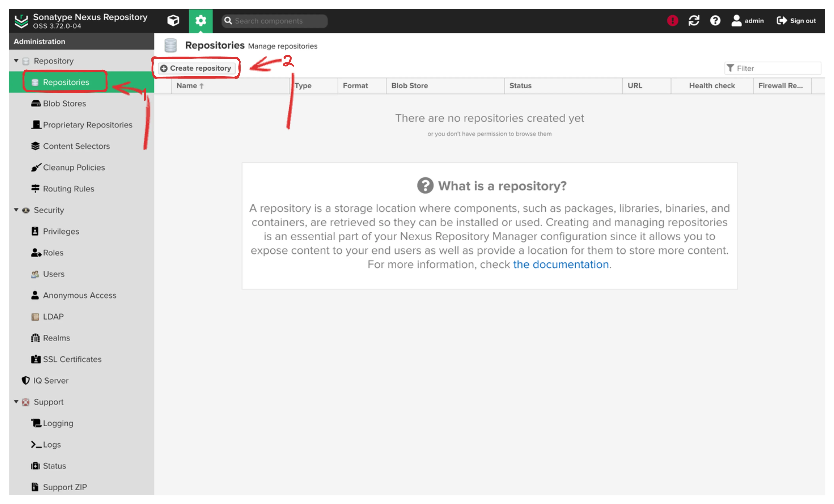Open Privileges under Security
This screenshot has height=504, width=834.
coord(81,231)
